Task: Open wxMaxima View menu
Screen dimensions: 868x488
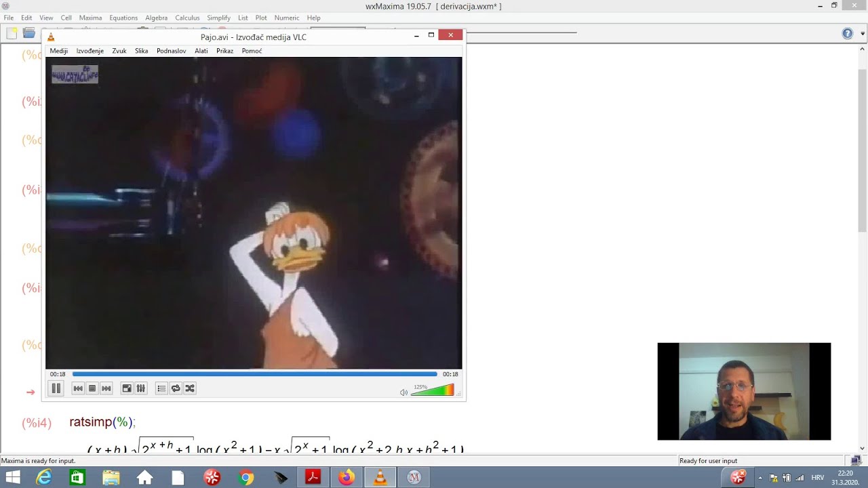Action: 46,18
